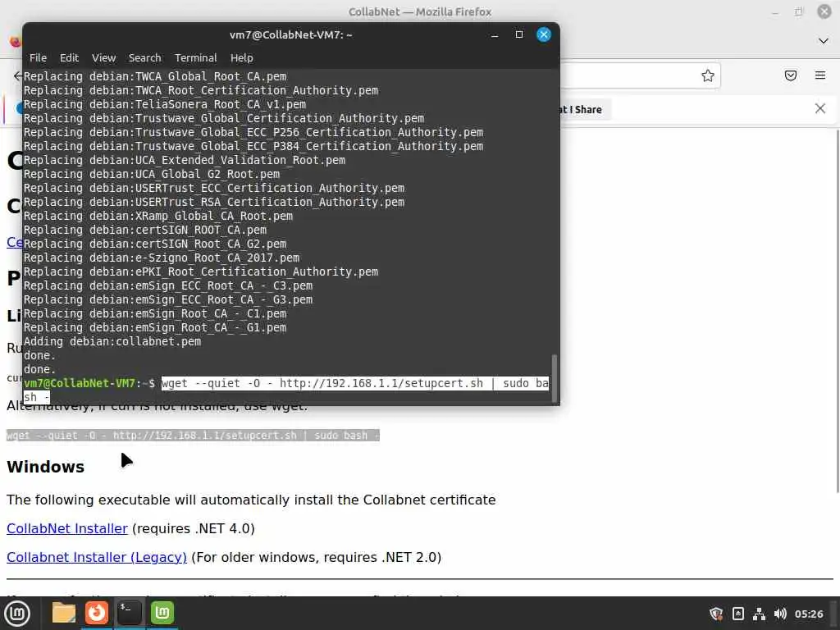Open the terminal Help menu
This screenshot has height=630, width=840.
pos(242,58)
